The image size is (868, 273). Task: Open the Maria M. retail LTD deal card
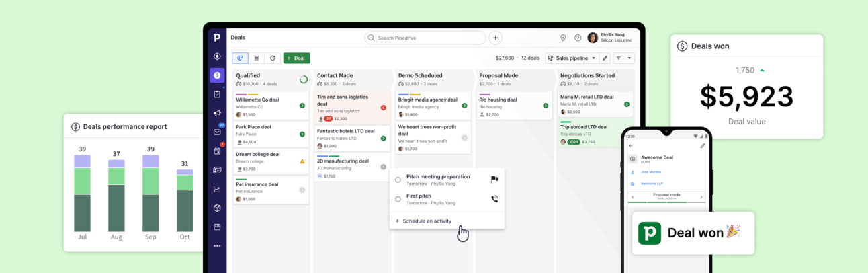point(595,104)
